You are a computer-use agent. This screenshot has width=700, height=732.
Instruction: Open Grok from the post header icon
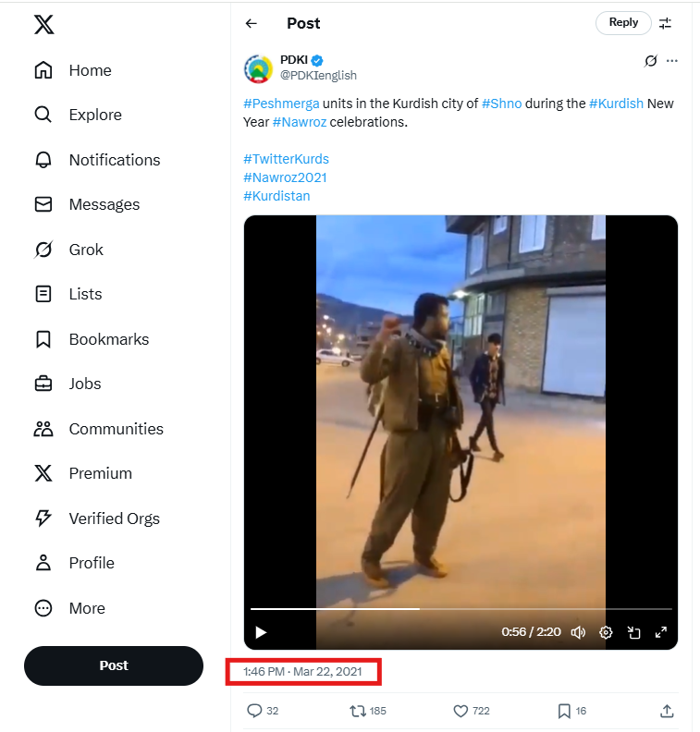tap(651, 61)
